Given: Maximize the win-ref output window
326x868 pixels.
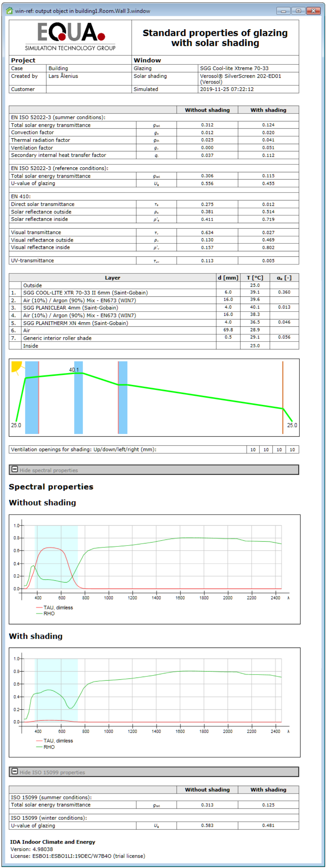Looking at the screenshot, I should [298, 11].
